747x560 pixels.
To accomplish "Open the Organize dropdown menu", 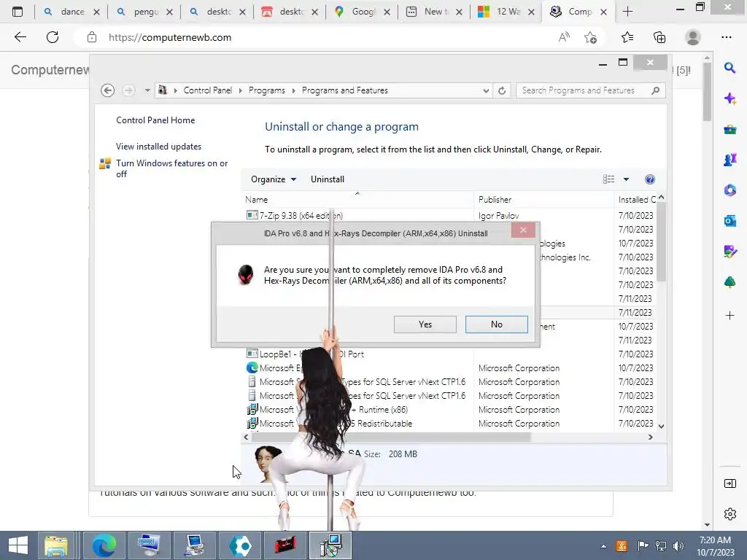I will click(x=274, y=179).
